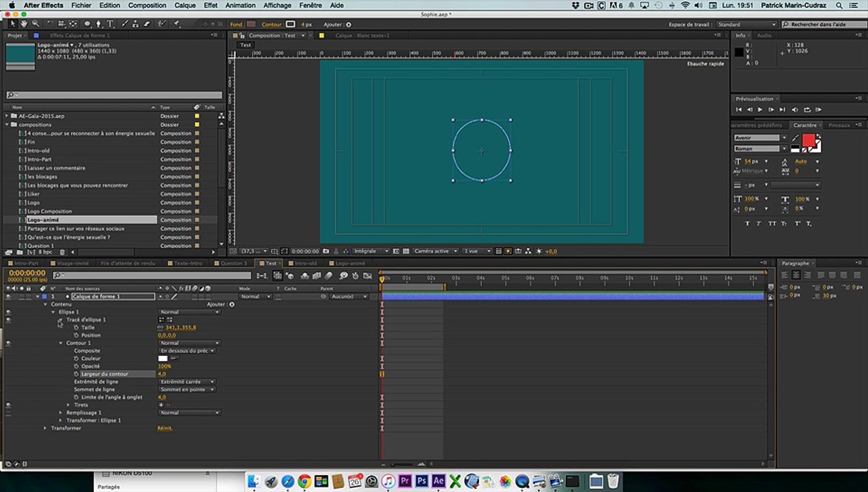Open the Caméra active dropdown

(437, 251)
